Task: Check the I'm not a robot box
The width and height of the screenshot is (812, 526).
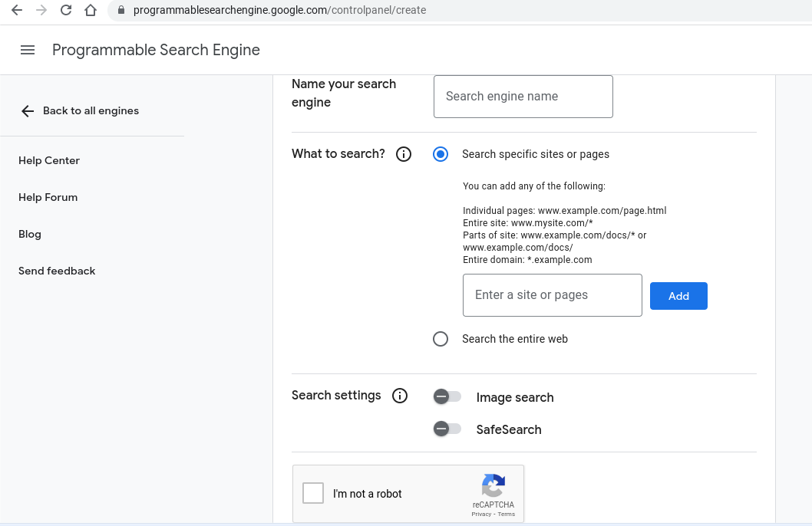Action: click(x=313, y=493)
